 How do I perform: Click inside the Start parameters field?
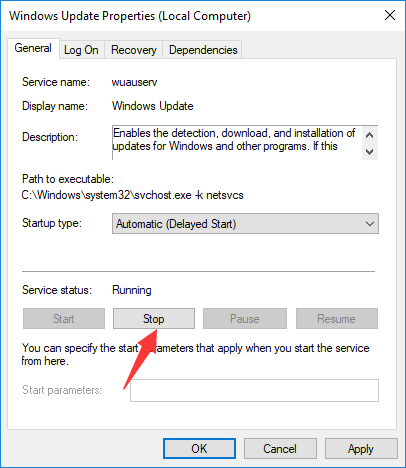click(x=254, y=390)
